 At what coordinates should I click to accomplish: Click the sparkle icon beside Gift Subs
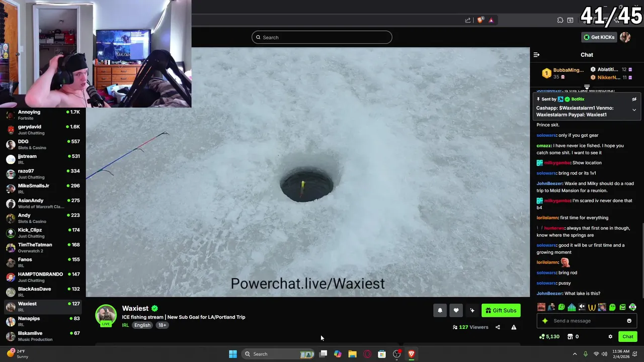tap(472, 311)
